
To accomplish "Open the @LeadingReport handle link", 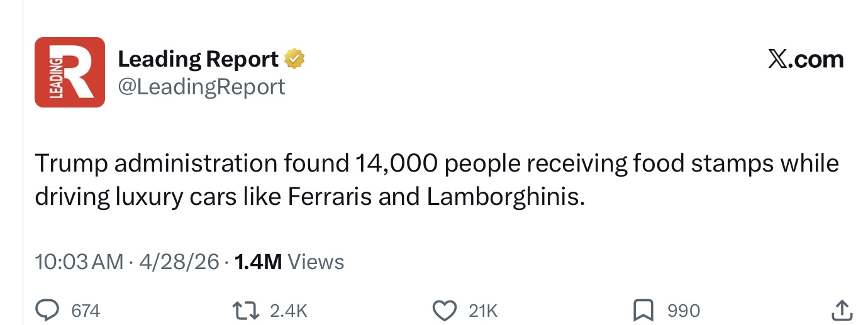I will pos(201,87).
